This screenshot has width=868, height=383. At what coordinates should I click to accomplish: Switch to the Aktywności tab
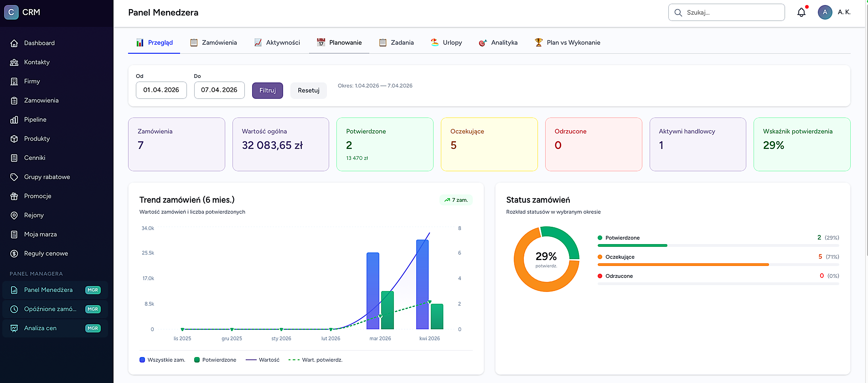pyautogui.click(x=277, y=43)
